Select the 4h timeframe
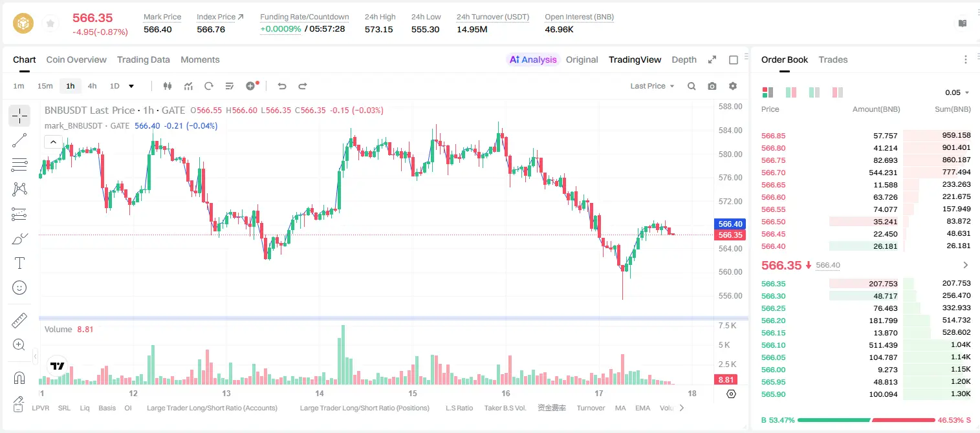 tap(92, 86)
